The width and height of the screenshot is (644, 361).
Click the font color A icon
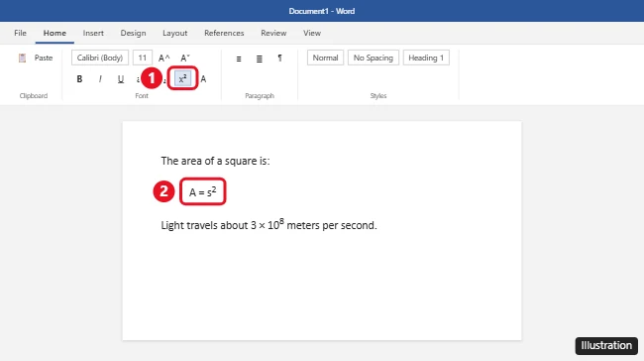tap(203, 79)
